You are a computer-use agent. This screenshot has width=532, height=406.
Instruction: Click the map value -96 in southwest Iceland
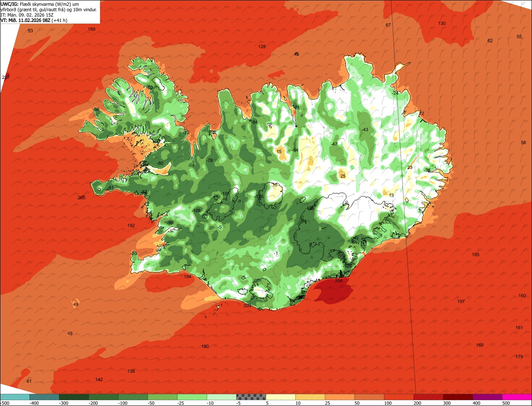170,223
